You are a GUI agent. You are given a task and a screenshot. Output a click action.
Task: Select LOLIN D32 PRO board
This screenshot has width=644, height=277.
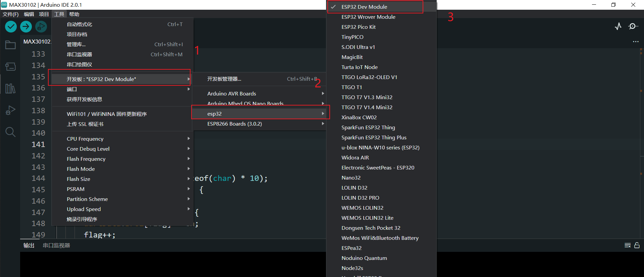click(381, 198)
